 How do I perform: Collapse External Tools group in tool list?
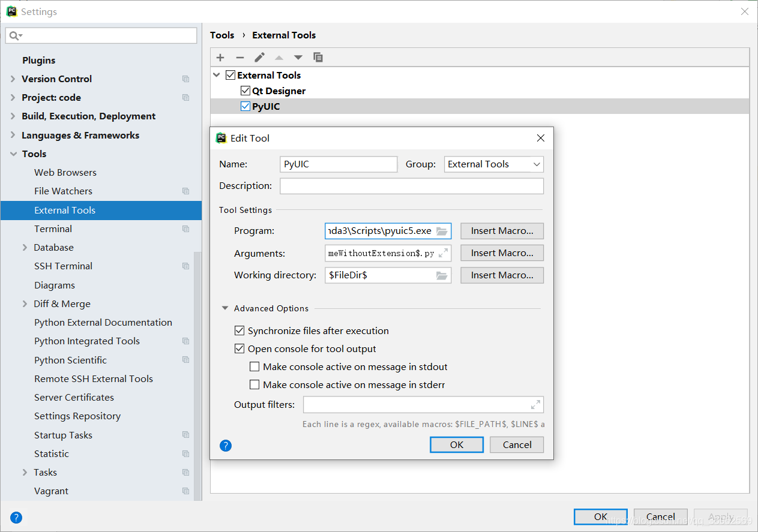[217, 75]
